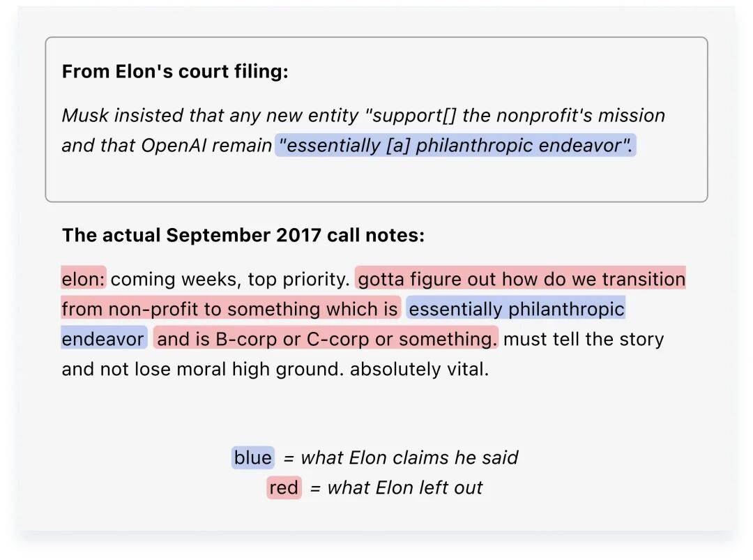This screenshot has height=560, width=753.
Task: Click the heading "The actual September 2017 call notes:"
Action: [x=243, y=235]
